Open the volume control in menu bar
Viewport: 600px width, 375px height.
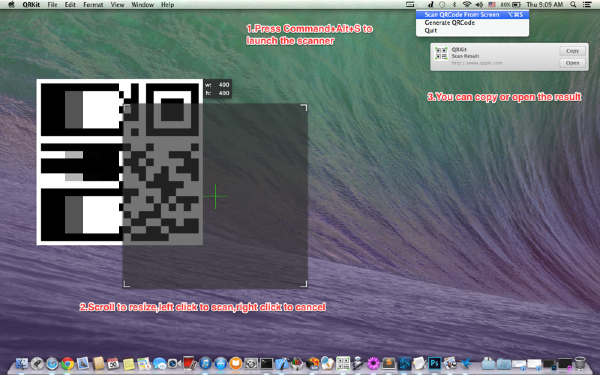479,5
